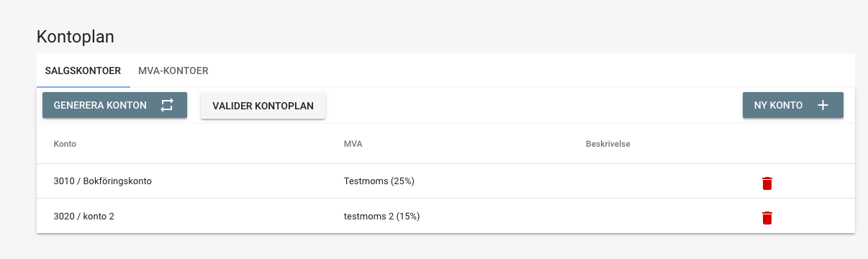Click the MVA column header
Screen dimensions: 868x259
pos(353,144)
